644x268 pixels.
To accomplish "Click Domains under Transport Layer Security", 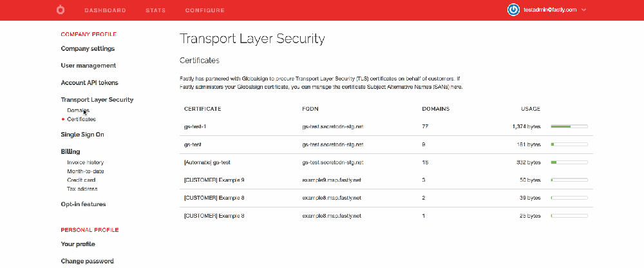I will click(78, 110).
